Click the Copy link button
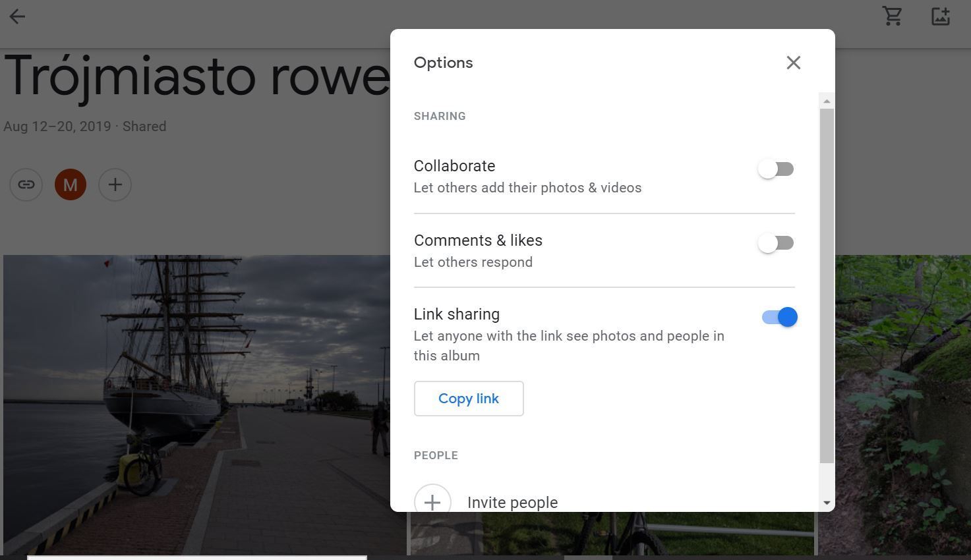Screen dimensions: 971x560 tap(469, 399)
